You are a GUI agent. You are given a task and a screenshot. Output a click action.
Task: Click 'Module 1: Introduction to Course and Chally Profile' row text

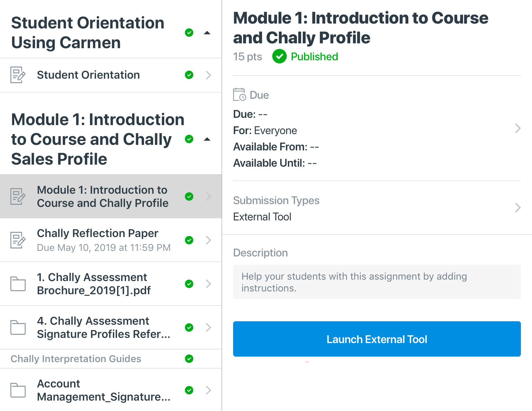point(103,196)
